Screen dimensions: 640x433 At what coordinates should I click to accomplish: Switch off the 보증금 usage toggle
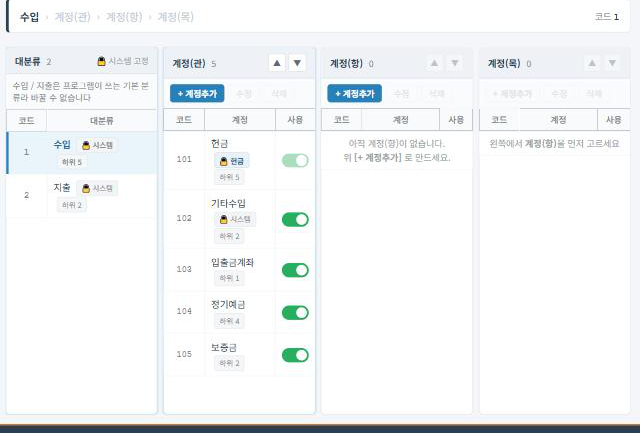pos(295,355)
